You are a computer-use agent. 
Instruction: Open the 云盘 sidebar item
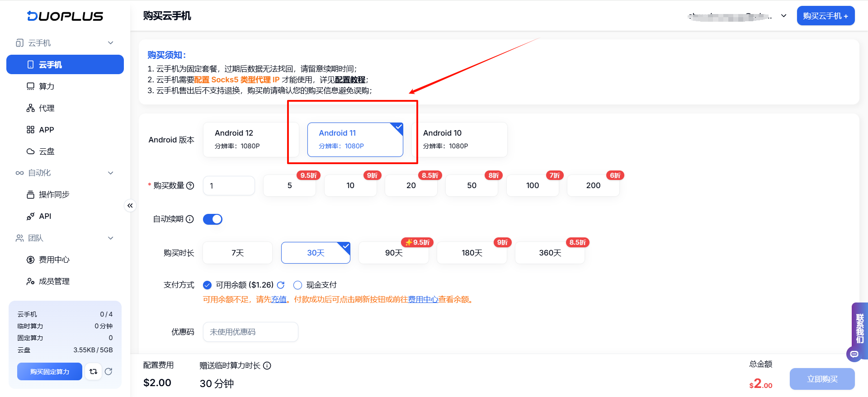[x=65, y=151]
